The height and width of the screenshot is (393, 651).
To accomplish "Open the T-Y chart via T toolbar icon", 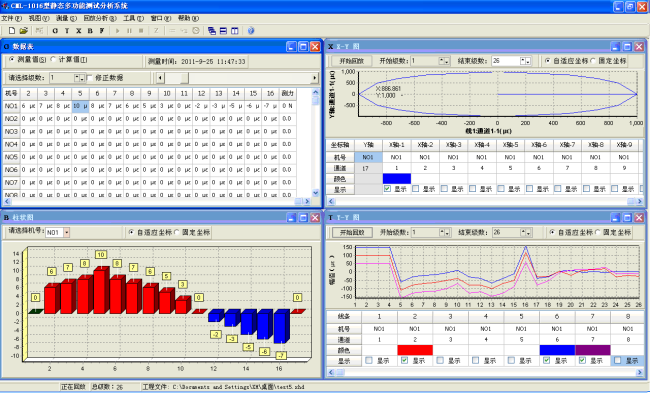I will [66, 30].
